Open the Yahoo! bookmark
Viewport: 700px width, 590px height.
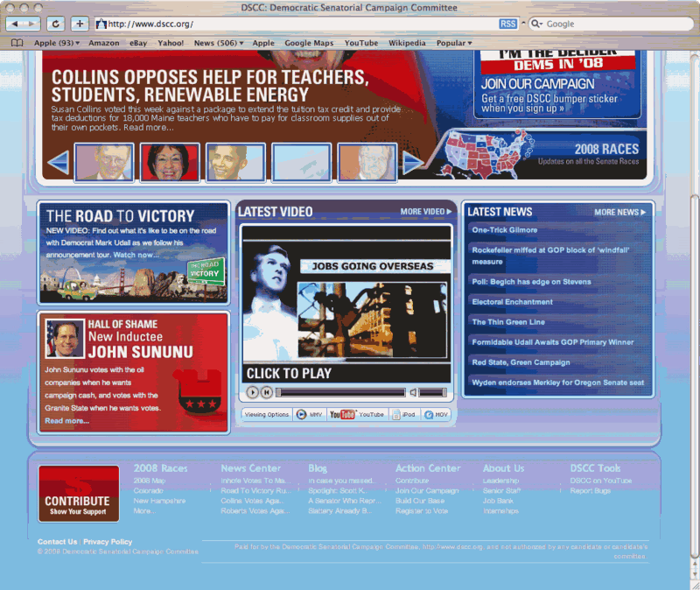point(171,43)
